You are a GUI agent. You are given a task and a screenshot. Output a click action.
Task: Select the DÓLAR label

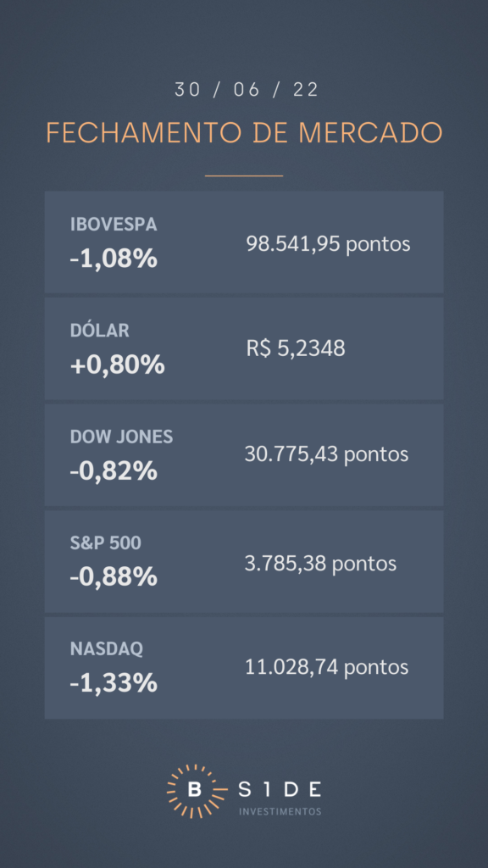click(x=100, y=331)
